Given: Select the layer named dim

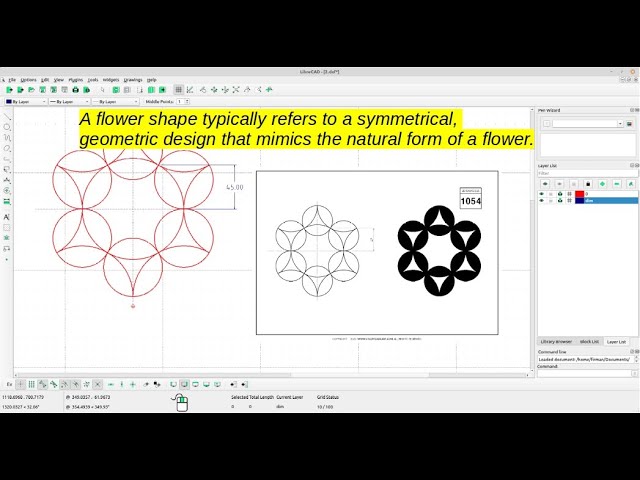Looking at the screenshot, I should (611, 200).
